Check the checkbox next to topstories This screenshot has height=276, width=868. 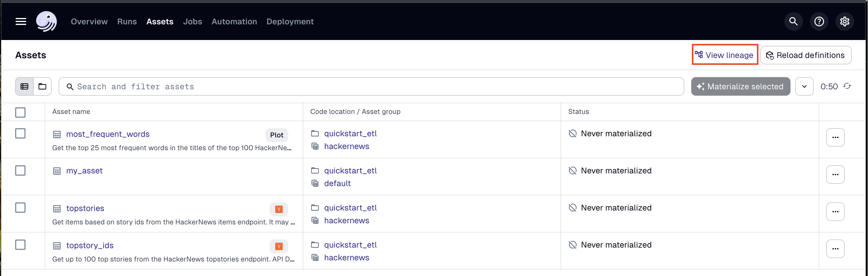coord(20,208)
